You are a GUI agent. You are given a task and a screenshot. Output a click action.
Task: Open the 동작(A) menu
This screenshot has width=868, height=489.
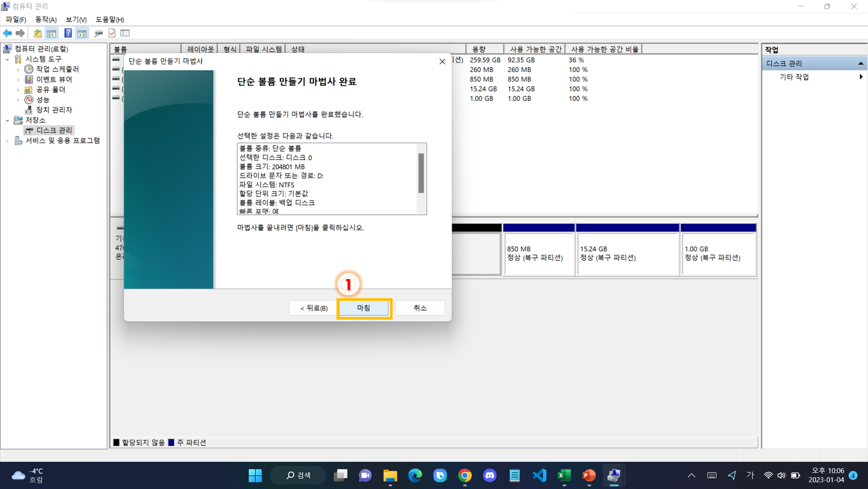tap(45, 19)
